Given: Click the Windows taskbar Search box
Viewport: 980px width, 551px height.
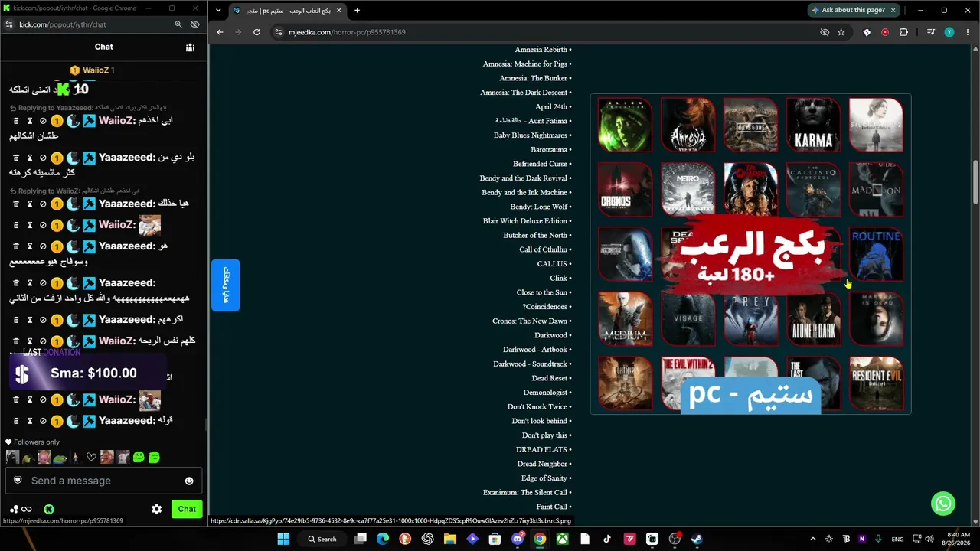Looking at the screenshot, I should [322, 539].
